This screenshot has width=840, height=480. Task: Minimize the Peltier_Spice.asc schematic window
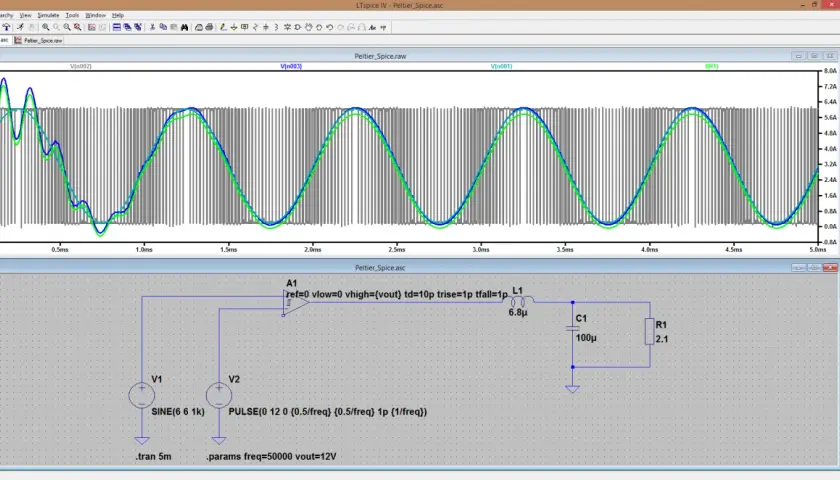[798, 267]
